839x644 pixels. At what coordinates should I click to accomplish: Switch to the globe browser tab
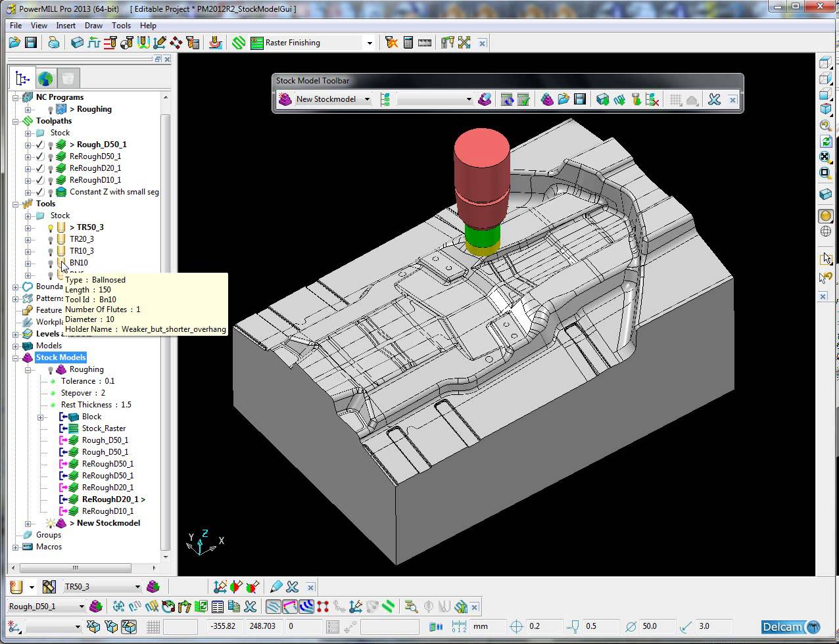coord(45,79)
